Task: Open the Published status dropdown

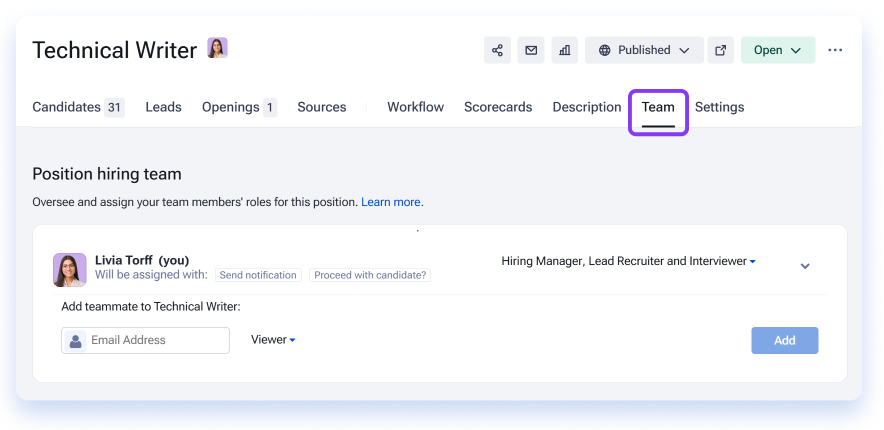Action: (644, 50)
